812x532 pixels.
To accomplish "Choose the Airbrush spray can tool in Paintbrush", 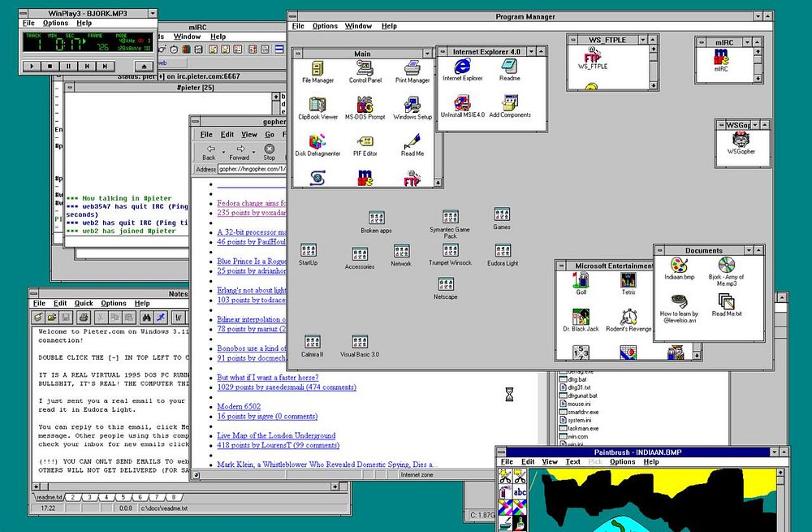I will click(505, 491).
